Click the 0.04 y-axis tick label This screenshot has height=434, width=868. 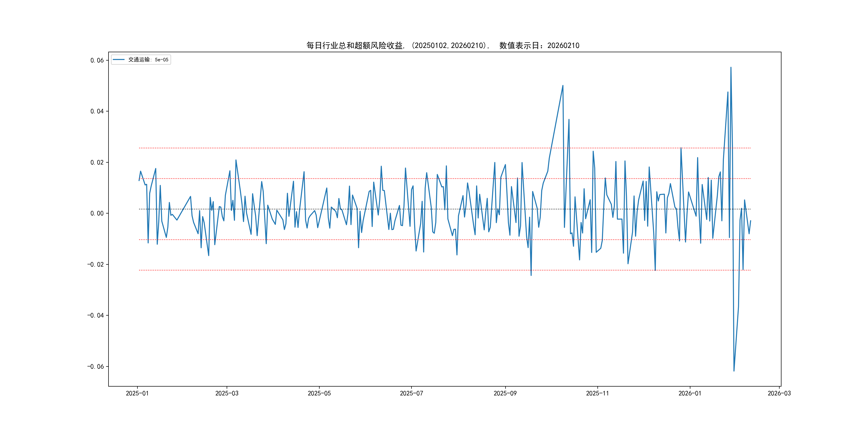click(x=97, y=111)
